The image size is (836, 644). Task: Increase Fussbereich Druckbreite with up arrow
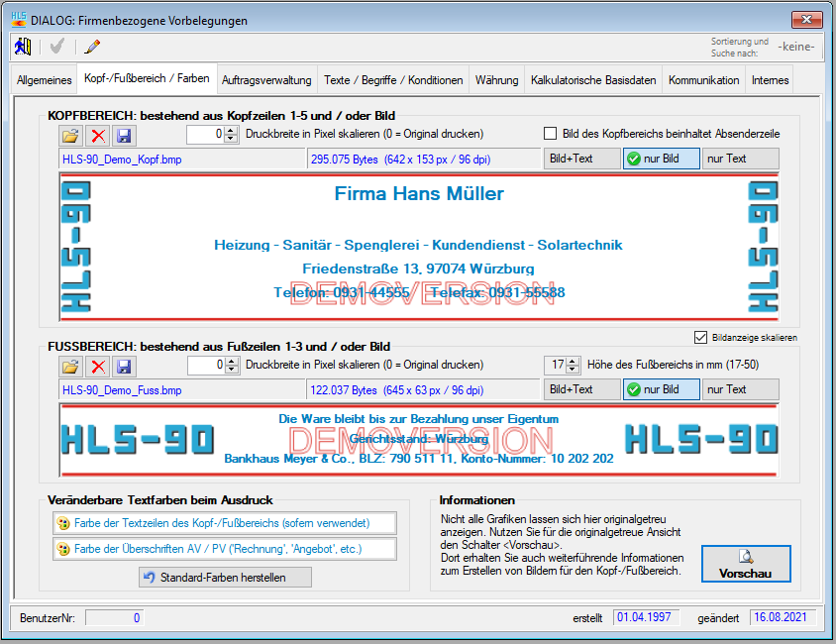(x=232, y=362)
